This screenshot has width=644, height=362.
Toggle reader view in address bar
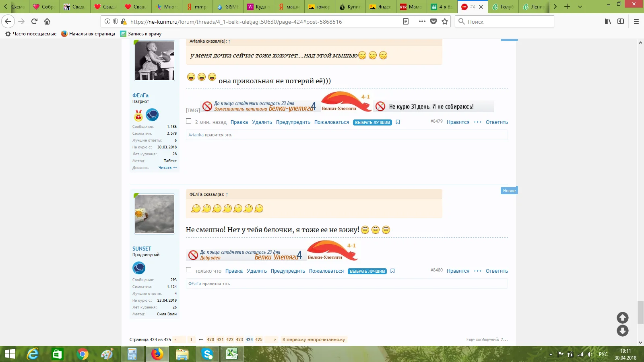(x=406, y=21)
